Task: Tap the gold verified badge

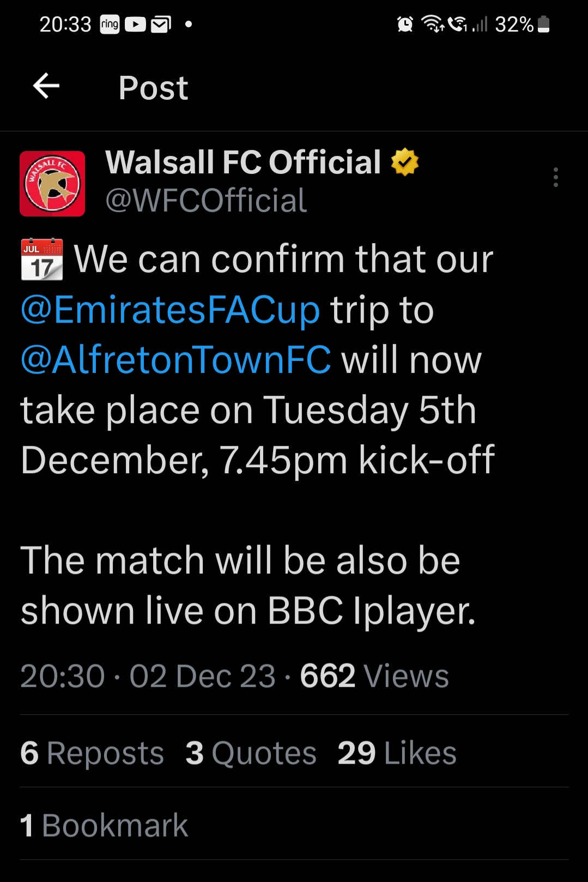Action: point(405,162)
